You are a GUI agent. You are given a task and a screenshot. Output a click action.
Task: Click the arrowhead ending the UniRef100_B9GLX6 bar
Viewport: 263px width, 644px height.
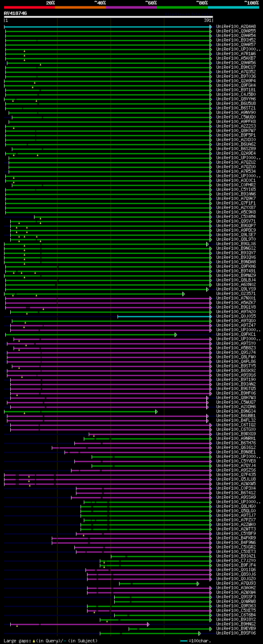click(x=208, y=244)
